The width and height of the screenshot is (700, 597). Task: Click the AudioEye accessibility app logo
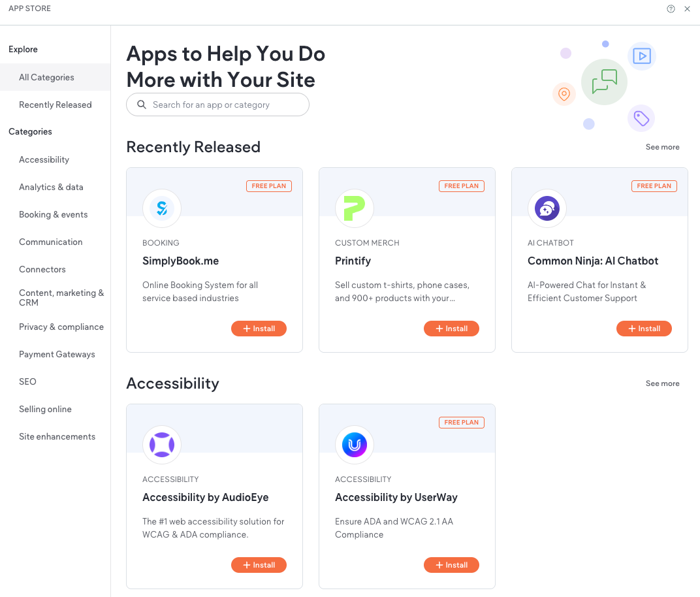click(161, 445)
